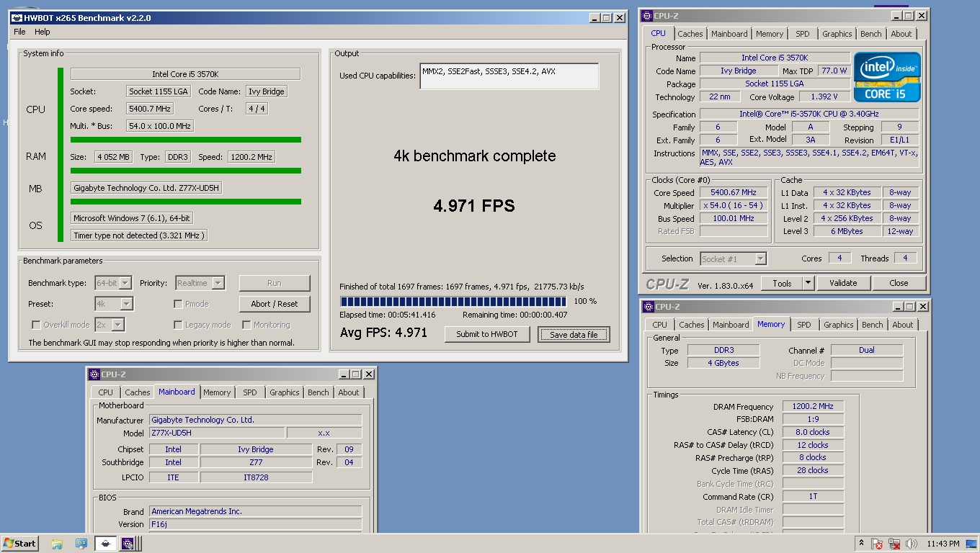Click CPU-Z CPU window title icon

tap(647, 15)
